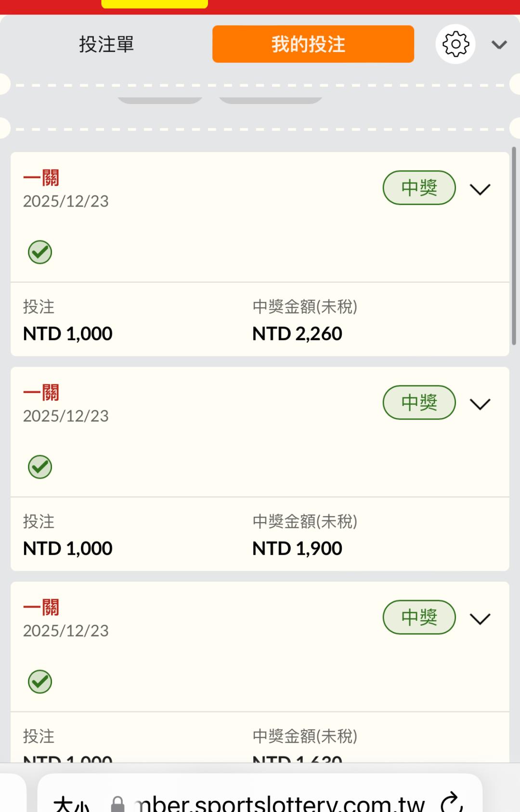520x812 pixels.
Task: Expand the third bet card's chevron
Action: 480,619
